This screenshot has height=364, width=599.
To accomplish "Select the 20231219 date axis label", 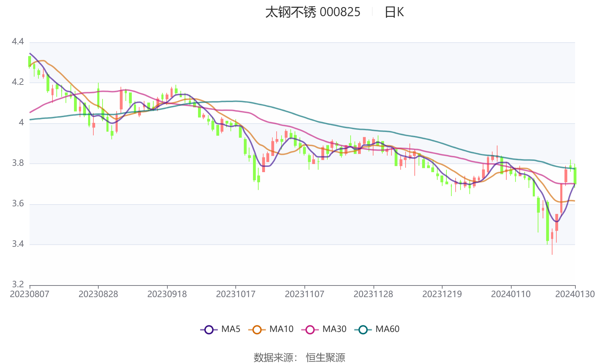I will point(442,294).
